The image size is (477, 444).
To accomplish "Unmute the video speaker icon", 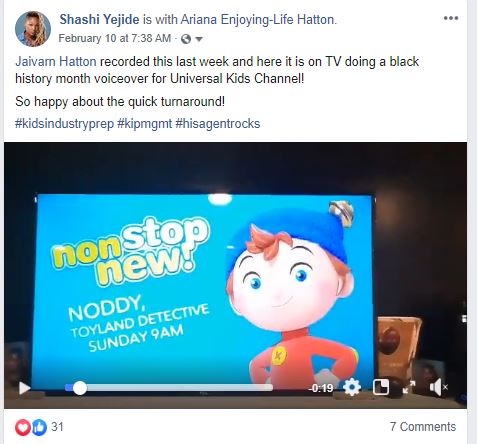I will pyautogui.click(x=438, y=387).
